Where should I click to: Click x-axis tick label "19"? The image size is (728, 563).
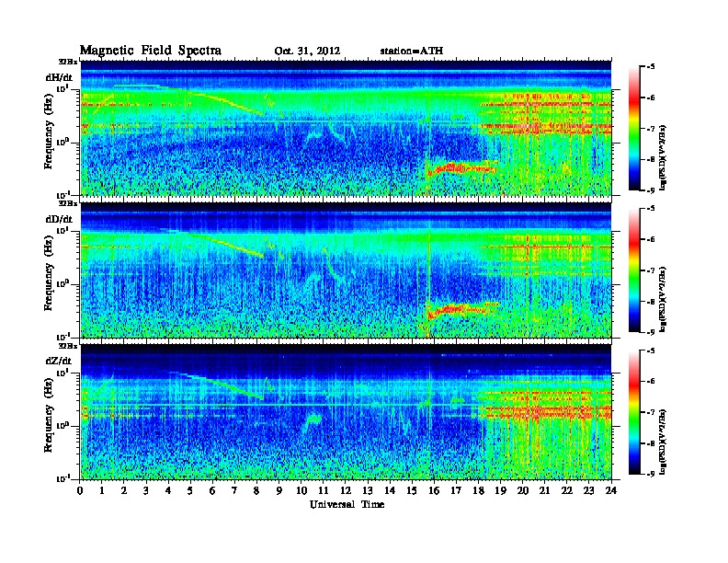coord(500,490)
